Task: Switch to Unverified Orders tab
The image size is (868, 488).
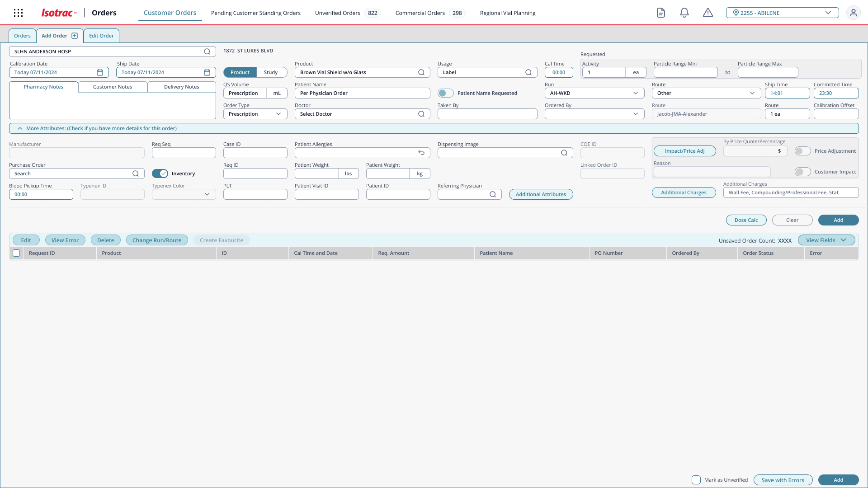Action: [x=337, y=13]
